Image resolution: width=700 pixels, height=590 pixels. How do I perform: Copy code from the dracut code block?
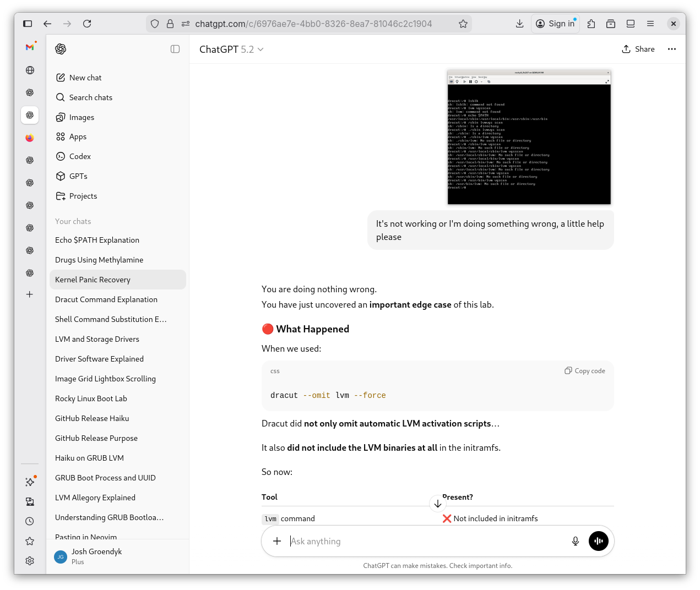coord(585,371)
